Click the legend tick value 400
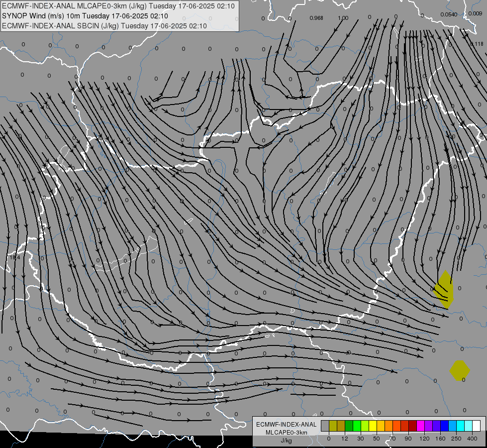Image resolution: width=487 pixels, height=448 pixels. point(472,439)
